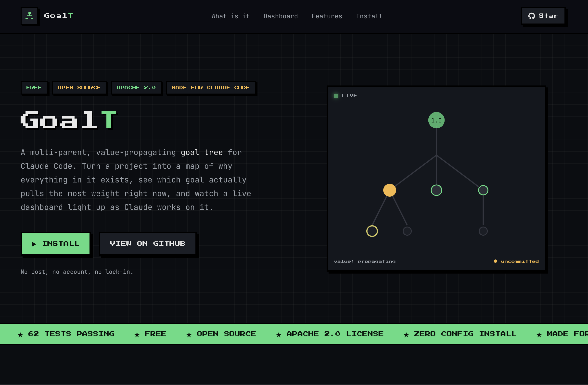
Task: Click "No cost, no account, no lock-in." text
Action: click(77, 272)
